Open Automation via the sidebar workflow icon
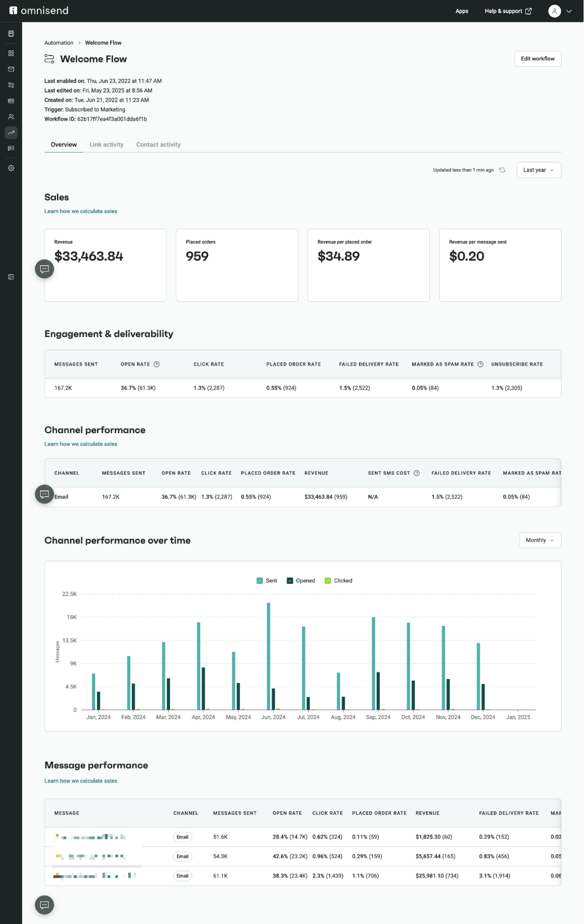 point(11,85)
